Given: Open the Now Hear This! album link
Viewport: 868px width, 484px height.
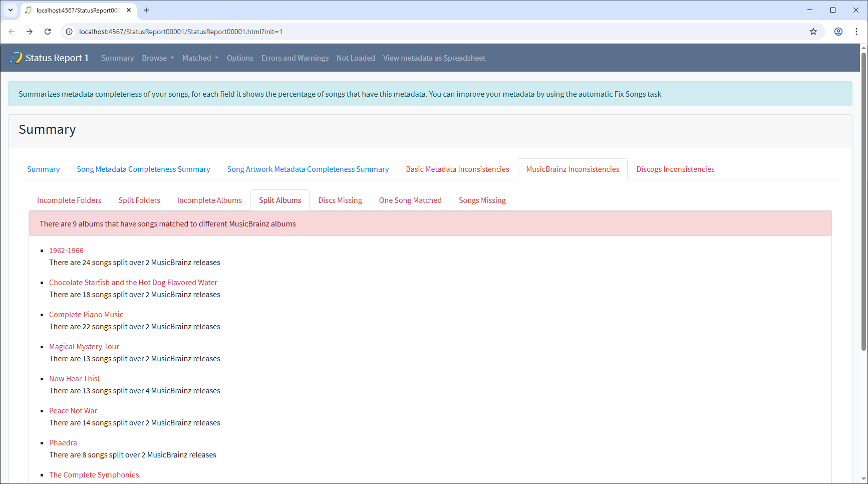Looking at the screenshot, I should pos(74,379).
